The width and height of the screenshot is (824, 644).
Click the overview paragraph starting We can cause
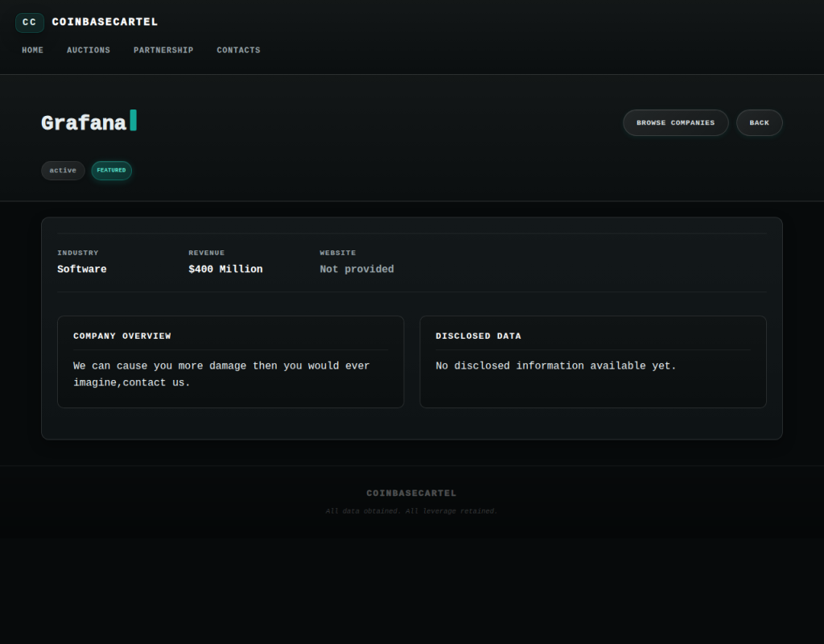click(221, 374)
